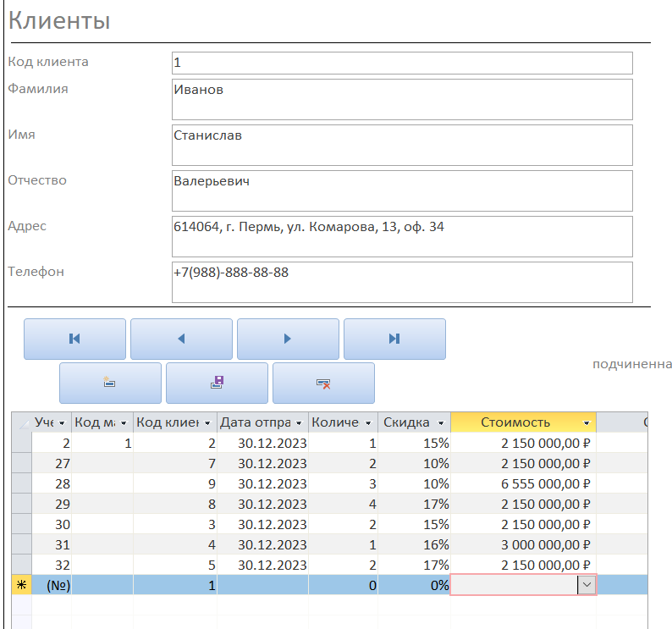
Task: Click client code 8 in record 29
Action: (175, 504)
